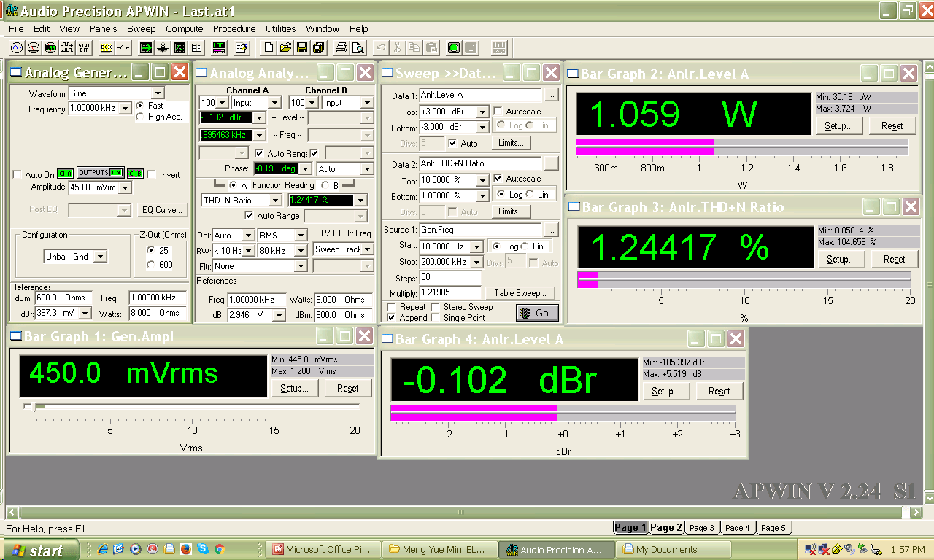Click the Bar Graph 2 watts level bar
Viewport: 934px width, 560px height.
(x=742, y=147)
